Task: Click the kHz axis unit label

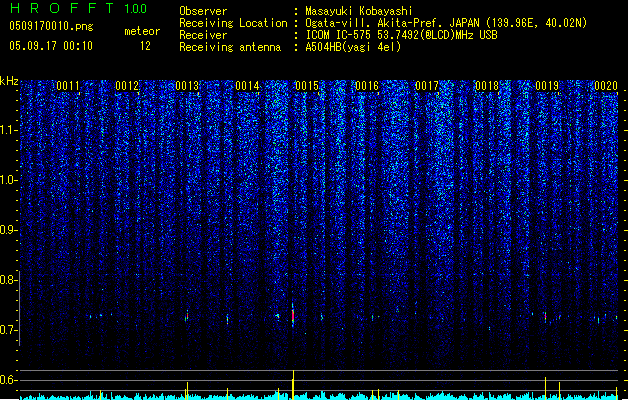Action: pyautogui.click(x=9, y=81)
